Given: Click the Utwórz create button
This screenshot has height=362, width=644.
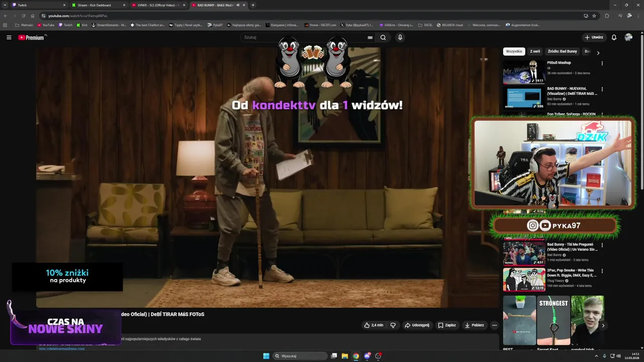Looking at the screenshot, I should pyautogui.click(x=594, y=37).
